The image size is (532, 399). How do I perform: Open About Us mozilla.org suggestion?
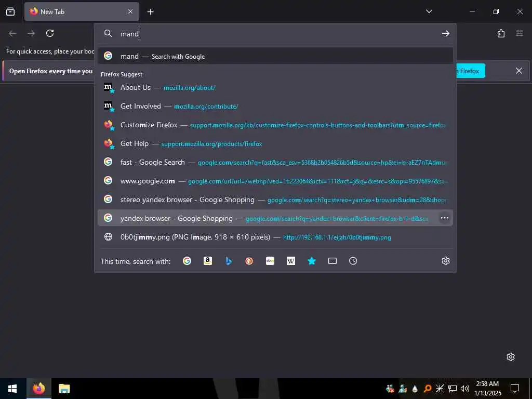click(x=275, y=87)
